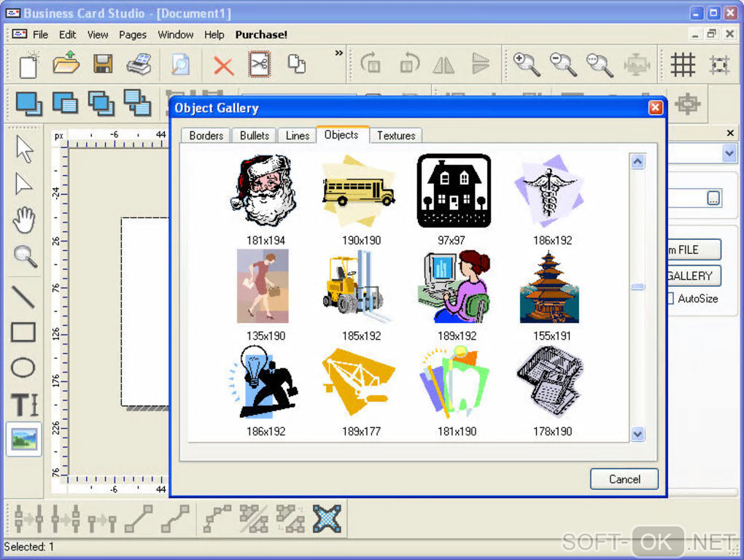744x560 pixels.
Task: Select the Santa Claus clipart 181x194
Action: tap(266, 190)
